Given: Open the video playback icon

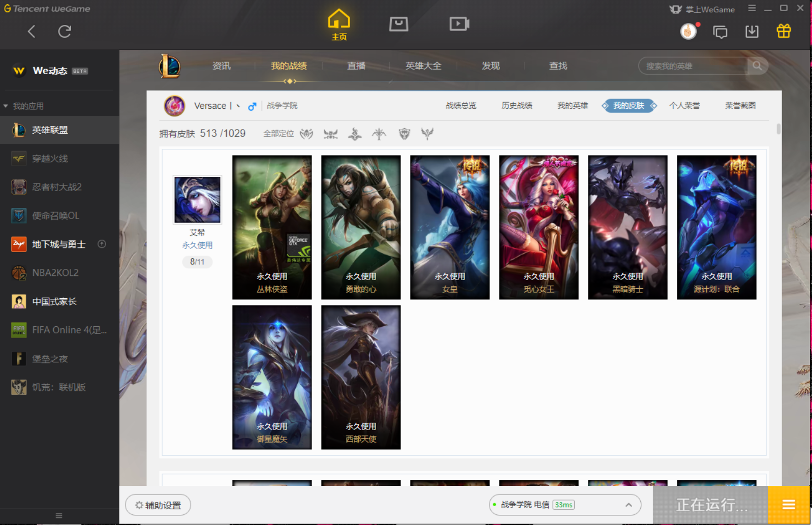Looking at the screenshot, I should (459, 23).
